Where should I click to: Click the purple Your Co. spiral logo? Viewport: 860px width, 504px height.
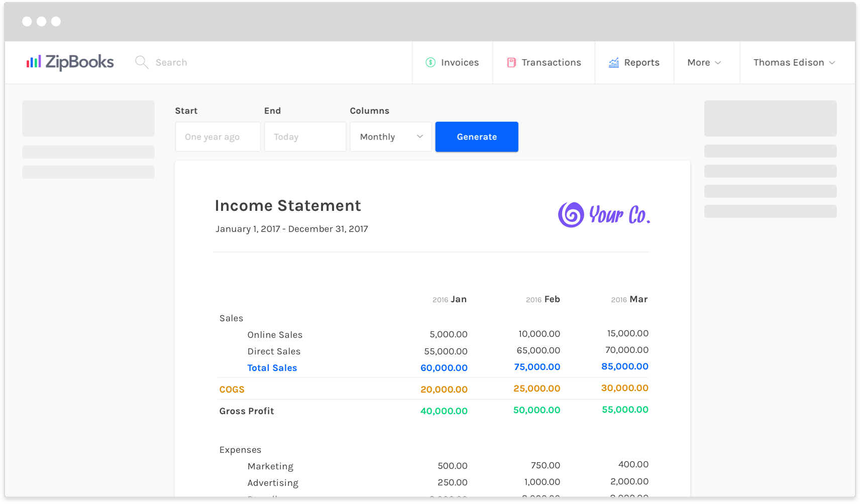tap(570, 215)
